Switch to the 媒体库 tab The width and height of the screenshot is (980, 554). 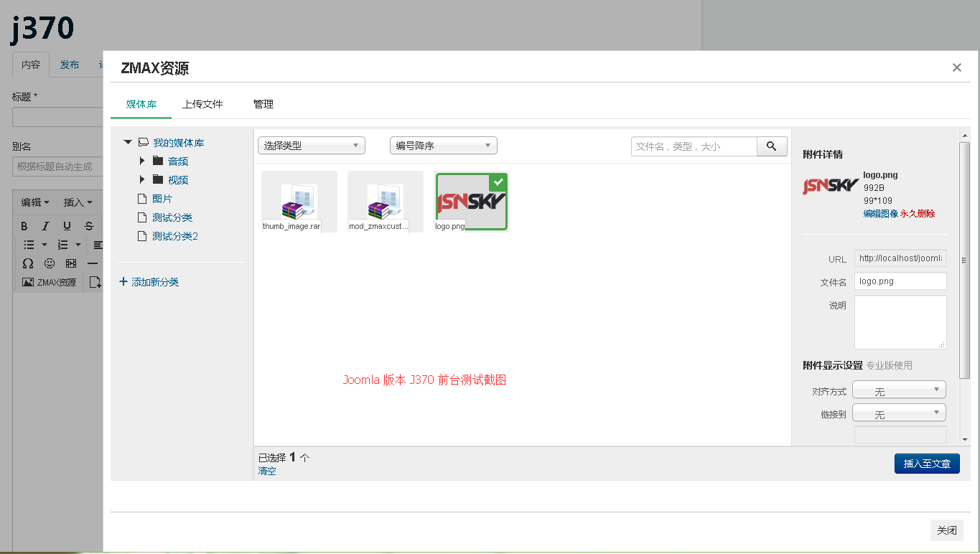coord(141,104)
